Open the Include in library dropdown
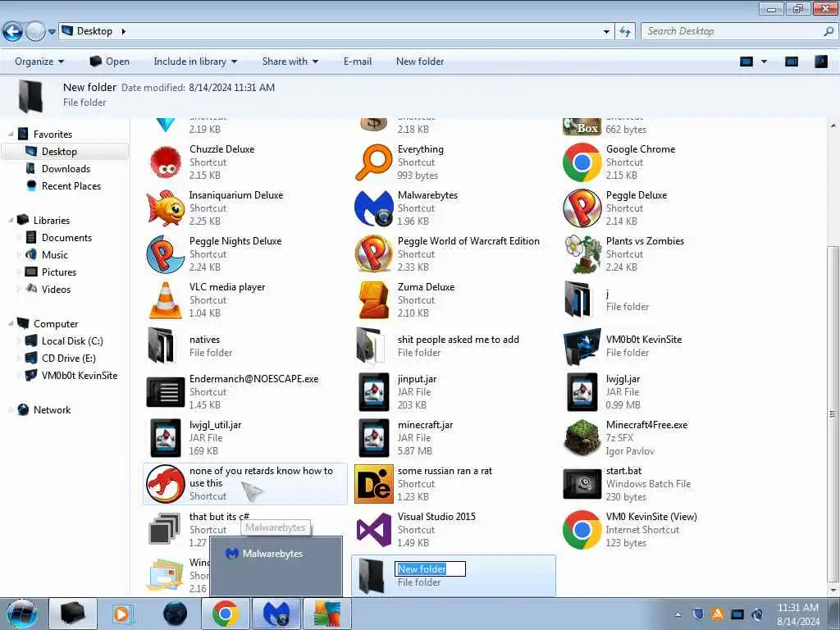 (195, 62)
